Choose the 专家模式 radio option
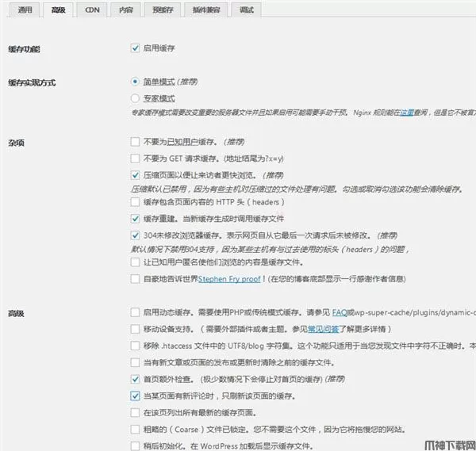Viewport: 476px width, 451px height. pos(135,98)
